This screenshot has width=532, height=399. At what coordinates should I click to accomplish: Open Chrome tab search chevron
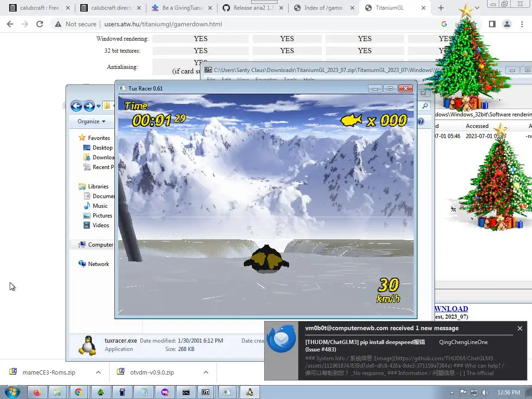coord(477,8)
